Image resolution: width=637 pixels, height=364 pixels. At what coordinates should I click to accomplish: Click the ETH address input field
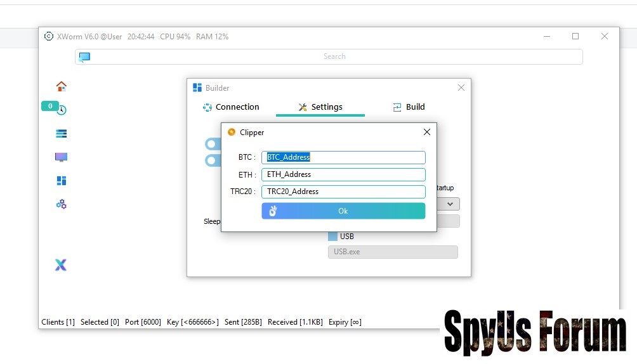tap(343, 174)
